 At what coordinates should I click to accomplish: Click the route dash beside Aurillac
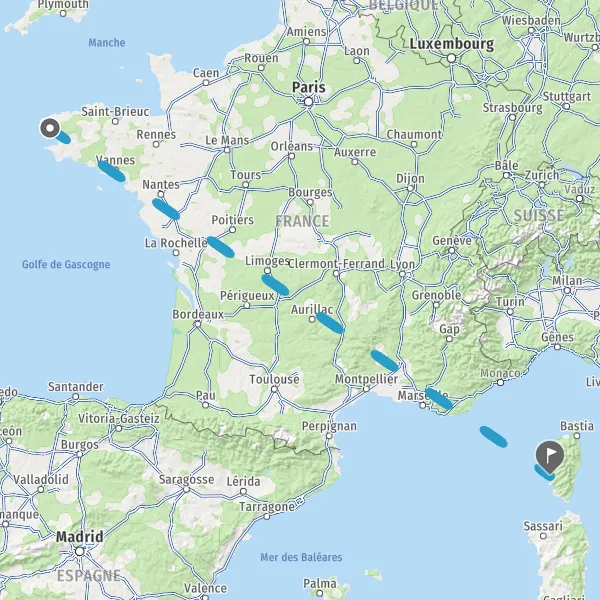point(330,323)
